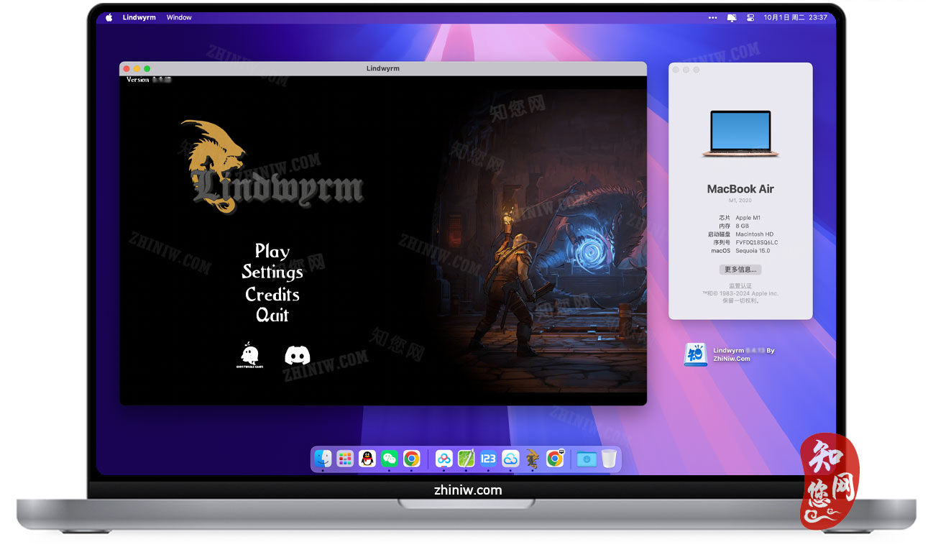Open the blue cloud app in dock
This screenshot has width=933, height=560.
click(x=510, y=459)
